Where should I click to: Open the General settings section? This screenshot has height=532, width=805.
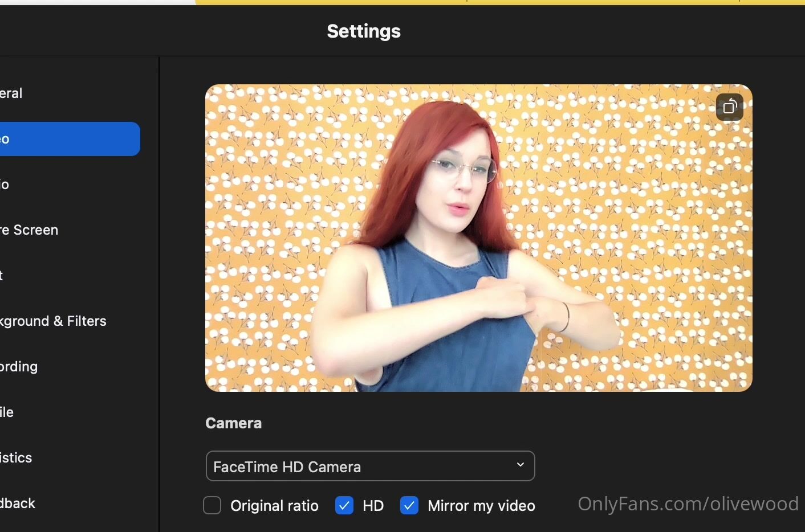click(x=11, y=93)
